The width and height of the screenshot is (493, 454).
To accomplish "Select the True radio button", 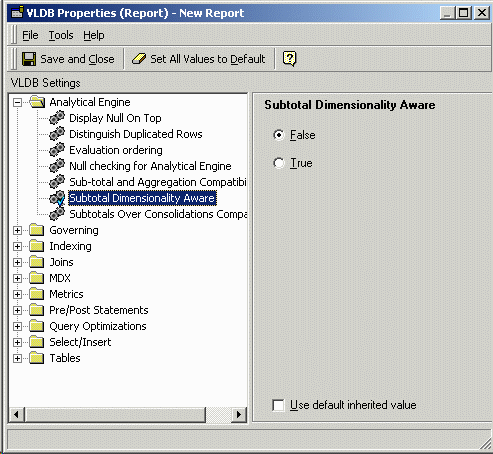I will [x=279, y=163].
